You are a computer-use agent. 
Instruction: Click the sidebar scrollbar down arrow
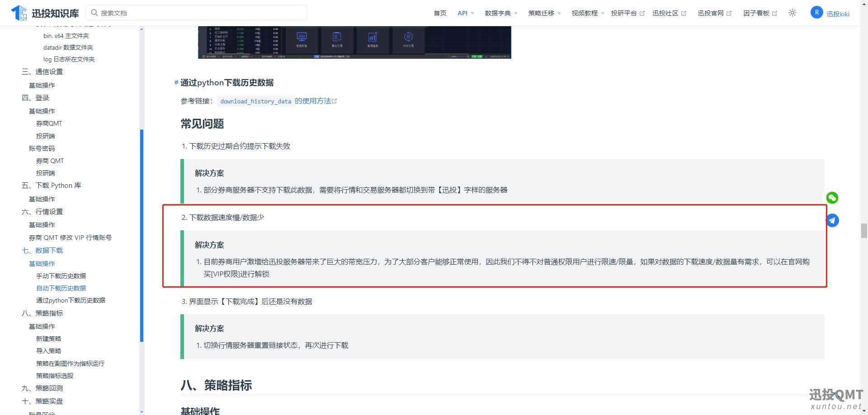pyautogui.click(x=142, y=412)
